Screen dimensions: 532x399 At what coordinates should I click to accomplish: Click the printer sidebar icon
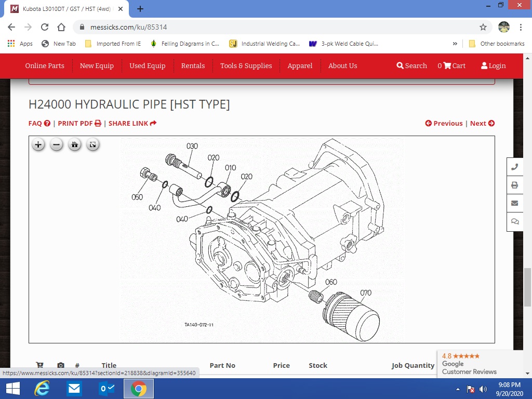click(x=515, y=185)
